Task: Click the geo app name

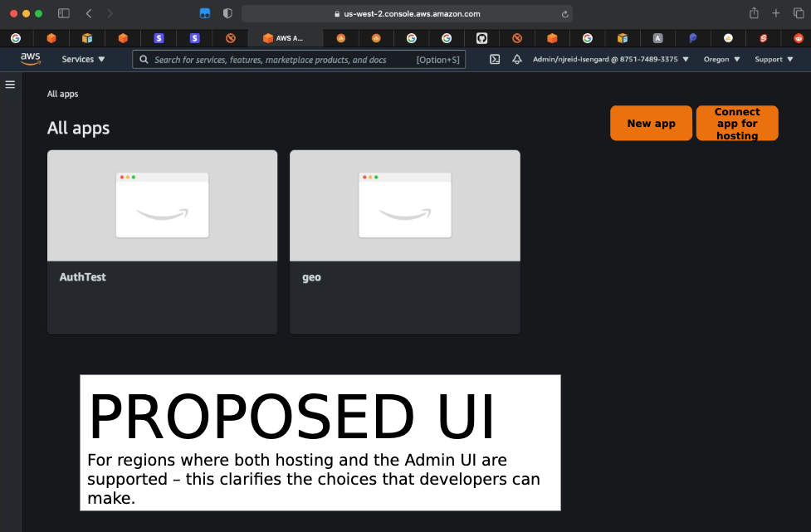Action: (311, 278)
